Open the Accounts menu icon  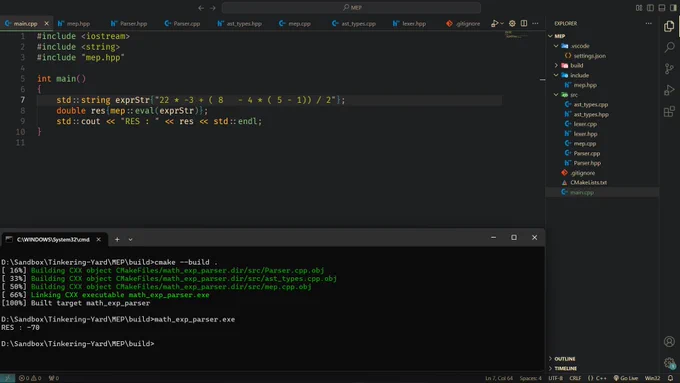pos(669,341)
